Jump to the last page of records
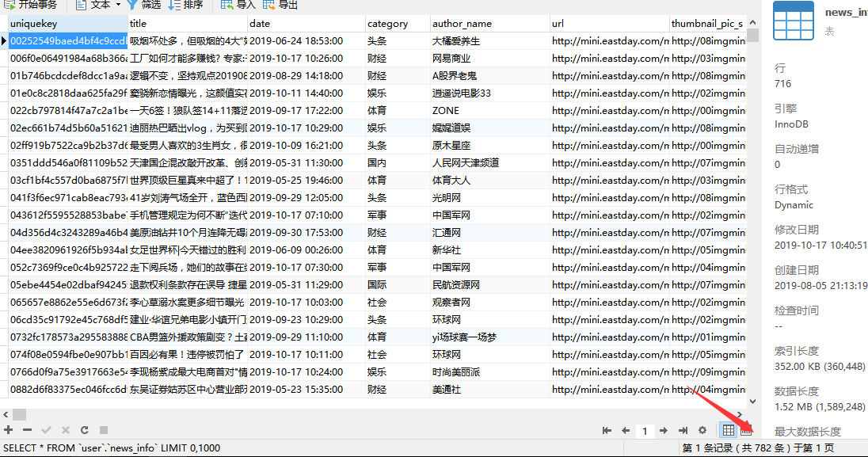This screenshot has height=457, width=868. (x=683, y=430)
